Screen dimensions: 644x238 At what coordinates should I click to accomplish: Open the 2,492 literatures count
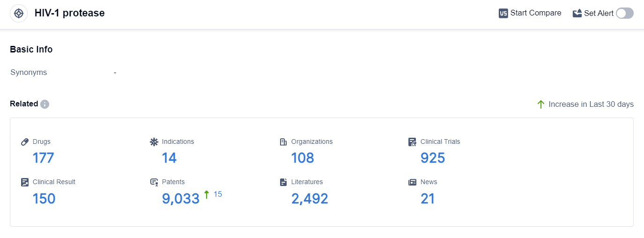[310, 199]
